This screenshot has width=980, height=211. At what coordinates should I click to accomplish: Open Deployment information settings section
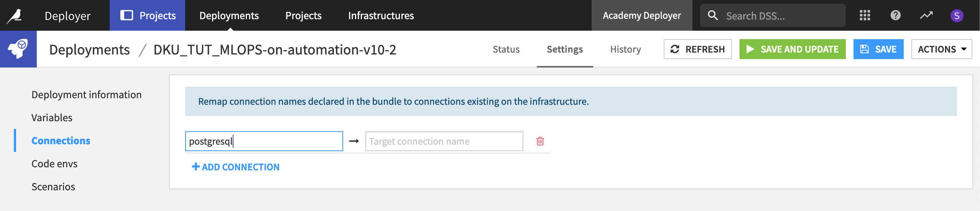click(x=87, y=95)
